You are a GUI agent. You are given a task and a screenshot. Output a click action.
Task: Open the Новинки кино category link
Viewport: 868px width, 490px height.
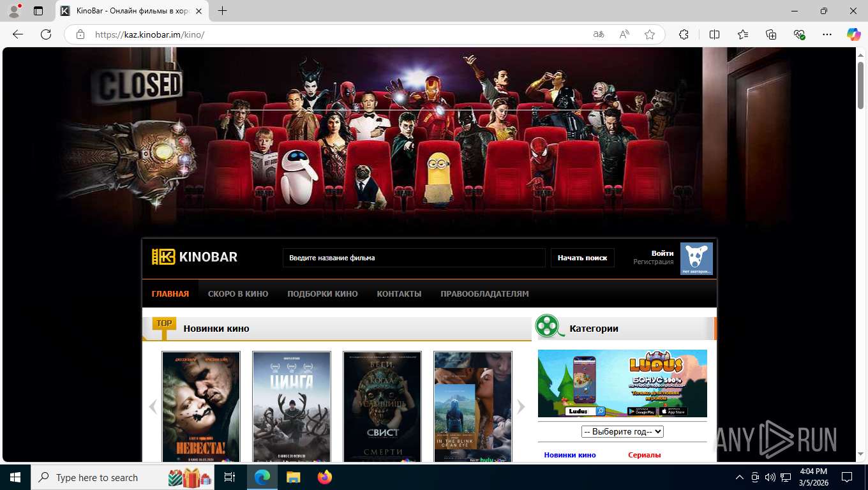[570, 455]
